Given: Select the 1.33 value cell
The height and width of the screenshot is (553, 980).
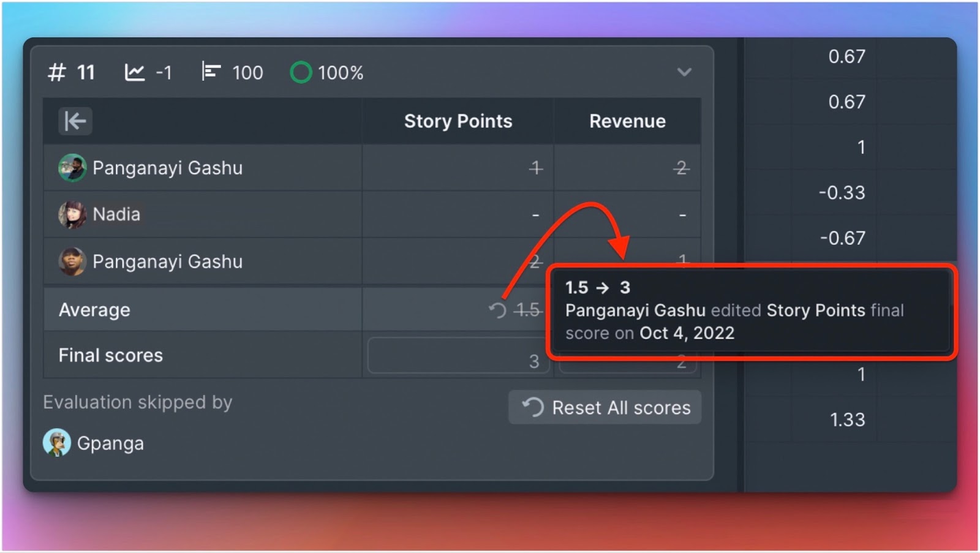Looking at the screenshot, I should coord(847,419).
